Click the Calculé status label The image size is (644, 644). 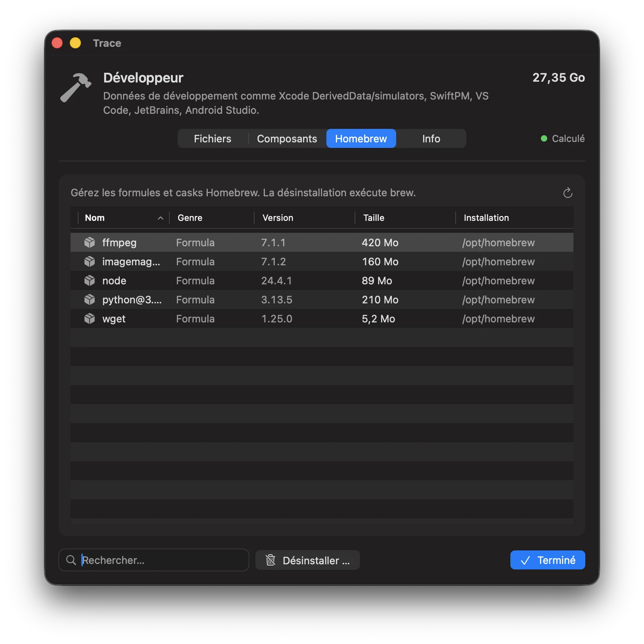pos(568,138)
